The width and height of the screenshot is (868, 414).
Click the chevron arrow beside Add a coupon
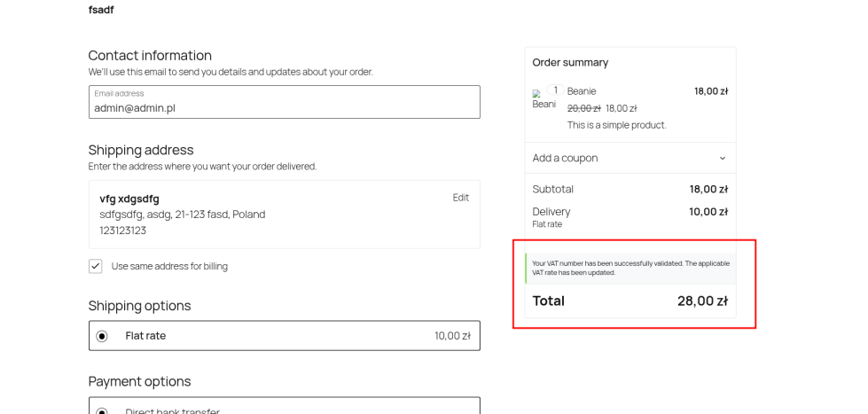(x=722, y=159)
